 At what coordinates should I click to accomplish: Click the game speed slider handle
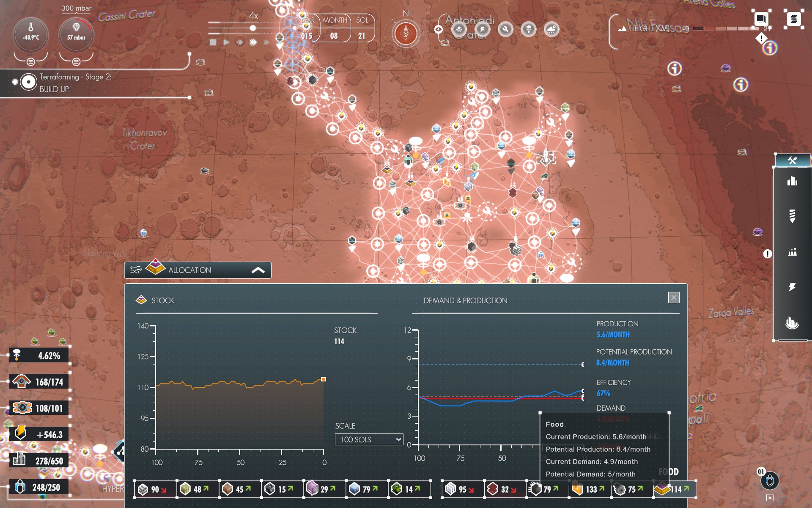(252, 28)
